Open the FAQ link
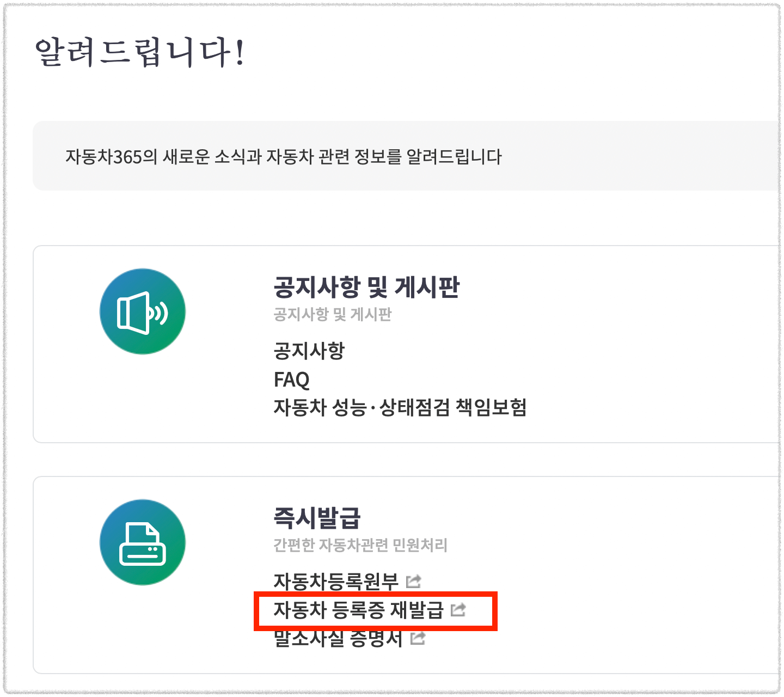The width and height of the screenshot is (784, 697). click(292, 380)
